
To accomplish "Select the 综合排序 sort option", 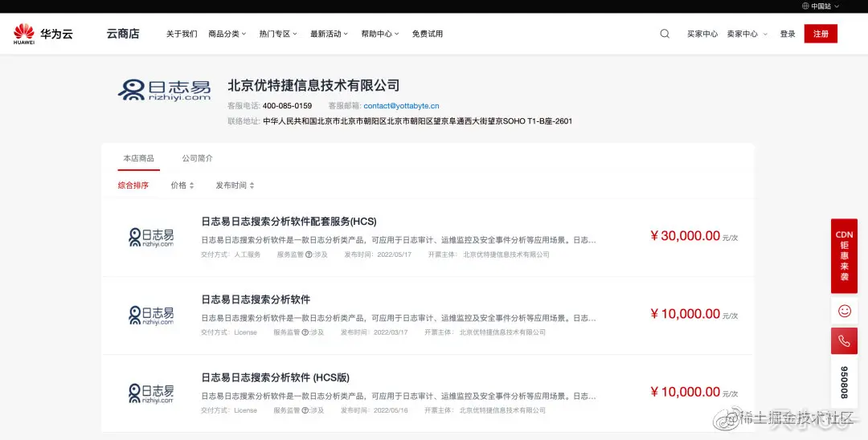I will [x=133, y=185].
